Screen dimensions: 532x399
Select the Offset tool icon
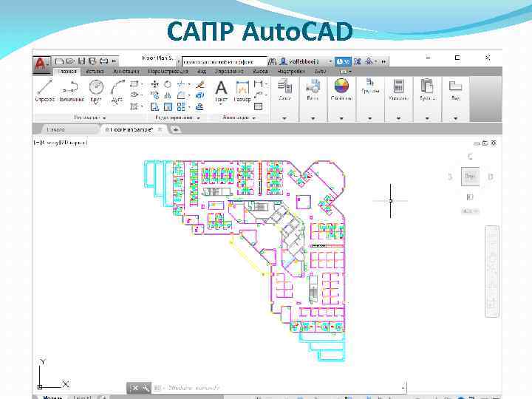(199, 107)
